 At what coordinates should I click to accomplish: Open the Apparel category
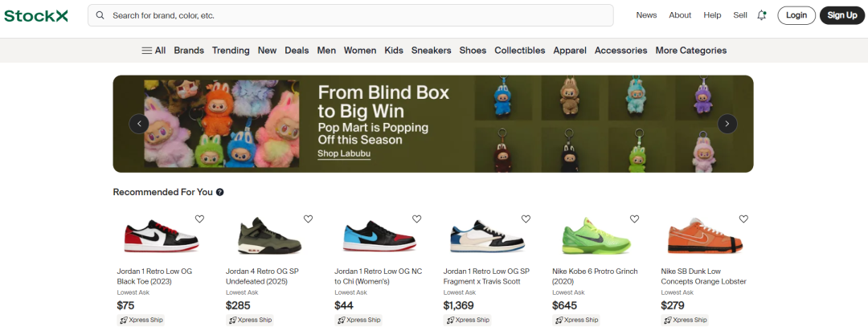coord(570,51)
